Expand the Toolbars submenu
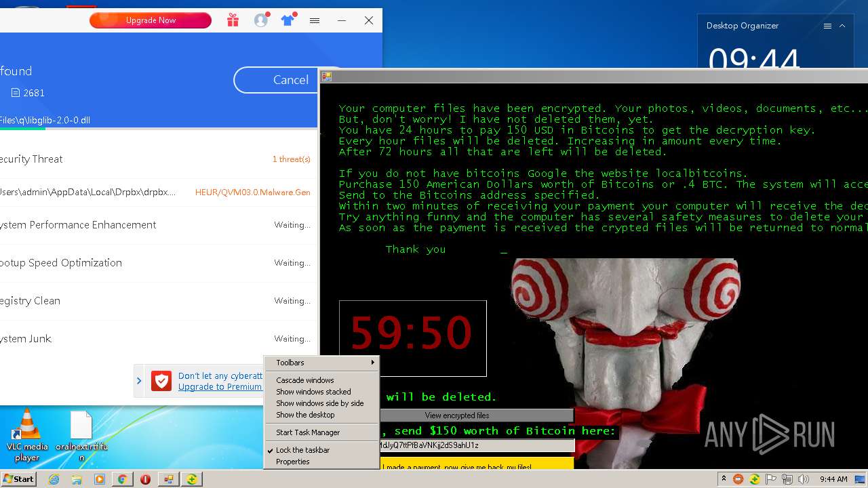868x488 pixels. click(x=321, y=363)
